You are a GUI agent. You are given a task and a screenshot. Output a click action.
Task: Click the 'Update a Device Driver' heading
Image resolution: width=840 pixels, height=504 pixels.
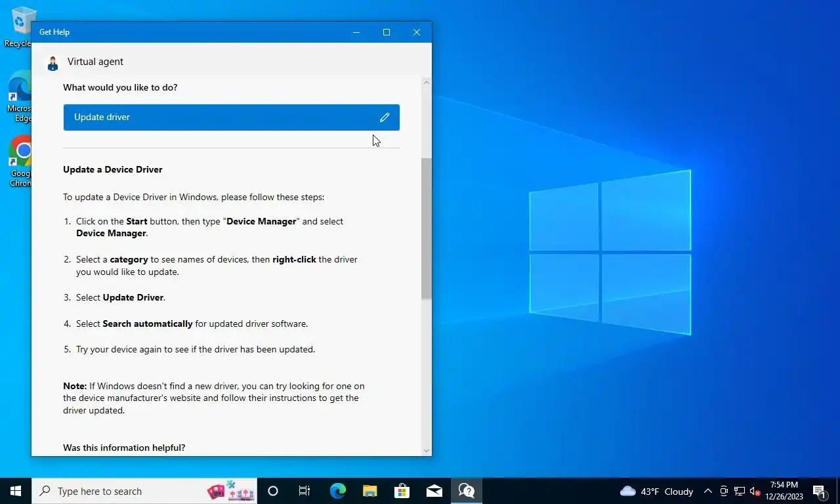tap(113, 169)
